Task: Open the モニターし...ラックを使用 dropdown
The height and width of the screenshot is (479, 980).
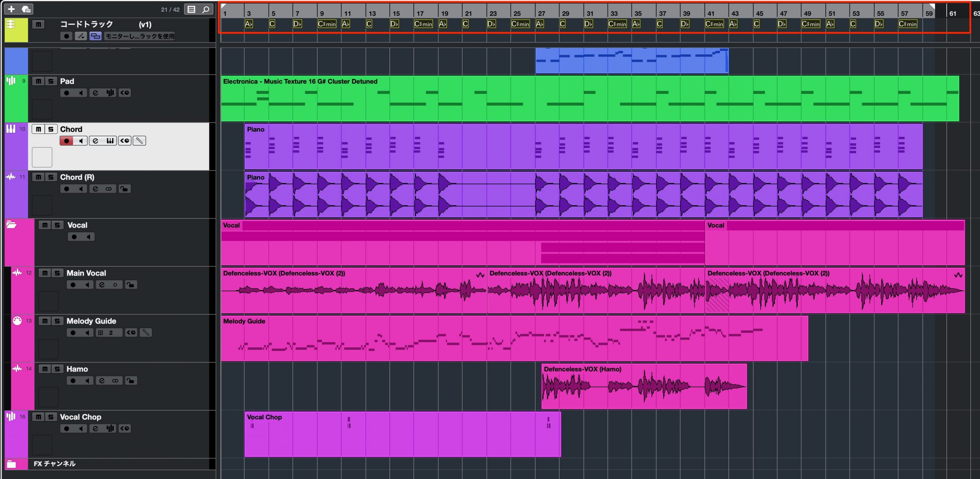Action: pyautogui.click(x=140, y=36)
